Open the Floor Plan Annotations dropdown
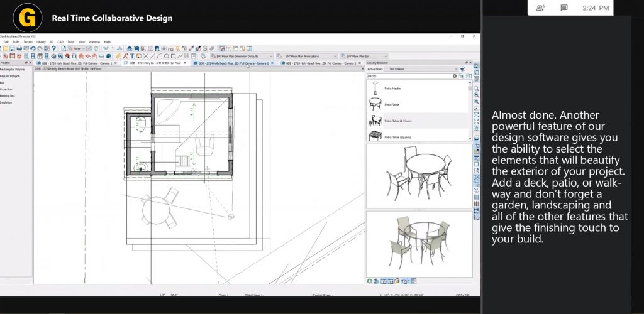This screenshot has height=314, width=644. pos(307,56)
